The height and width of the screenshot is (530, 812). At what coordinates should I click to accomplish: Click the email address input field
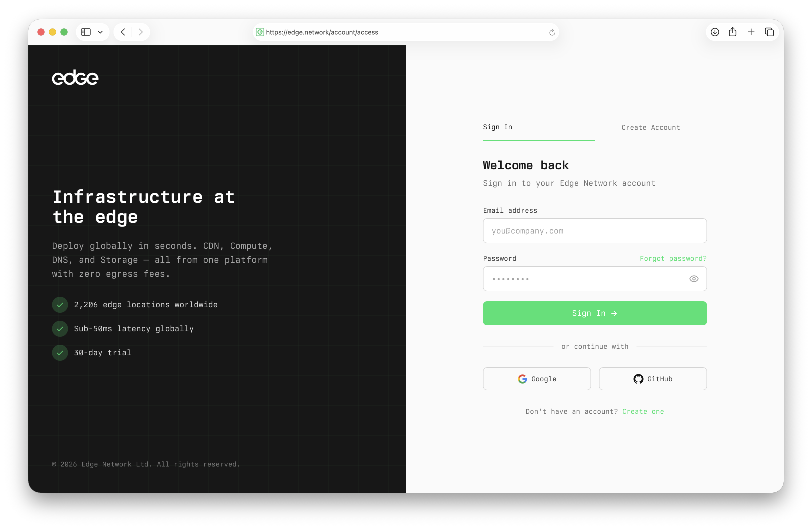pos(595,231)
